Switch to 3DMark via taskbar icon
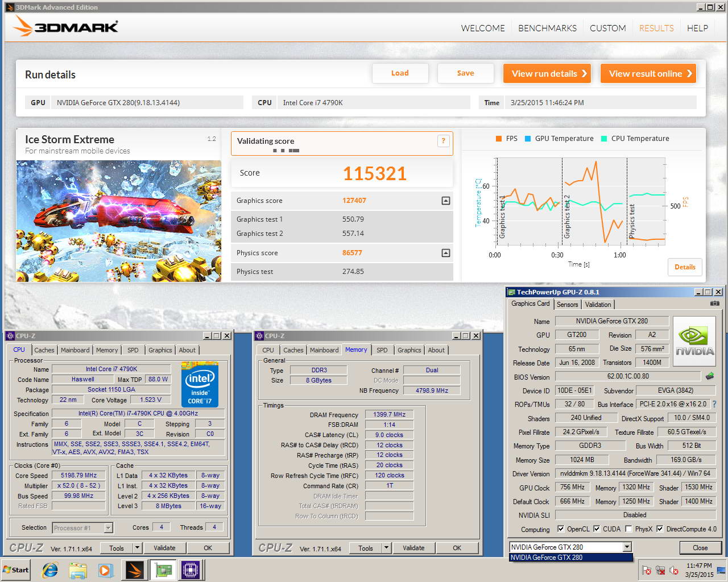Image resolution: width=728 pixels, height=582 pixels. pos(135,570)
